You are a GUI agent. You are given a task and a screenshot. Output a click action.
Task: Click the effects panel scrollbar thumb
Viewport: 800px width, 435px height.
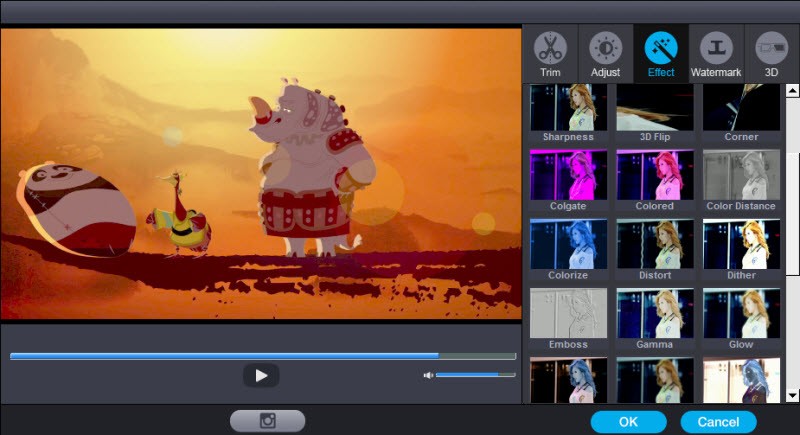click(x=792, y=214)
